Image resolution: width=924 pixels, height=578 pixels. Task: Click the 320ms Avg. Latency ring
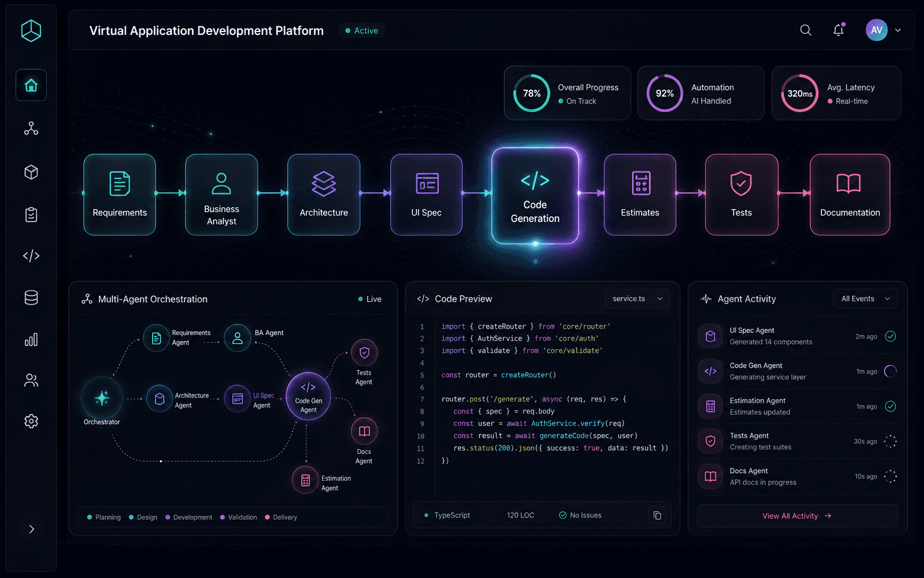click(x=799, y=93)
